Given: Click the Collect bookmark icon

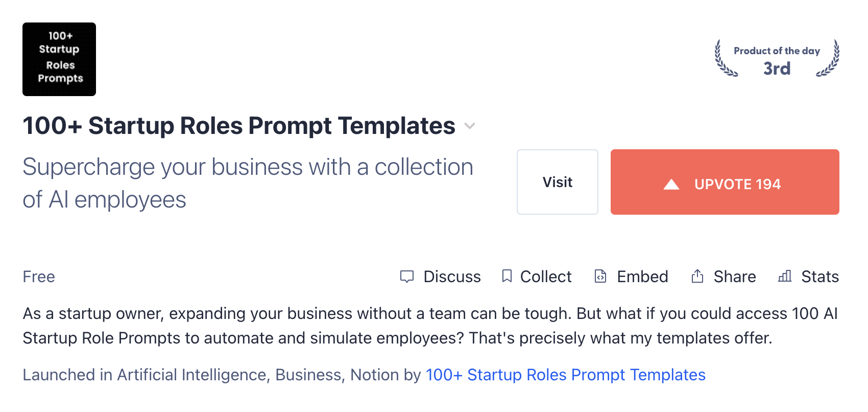Looking at the screenshot, I should point(507,276).
